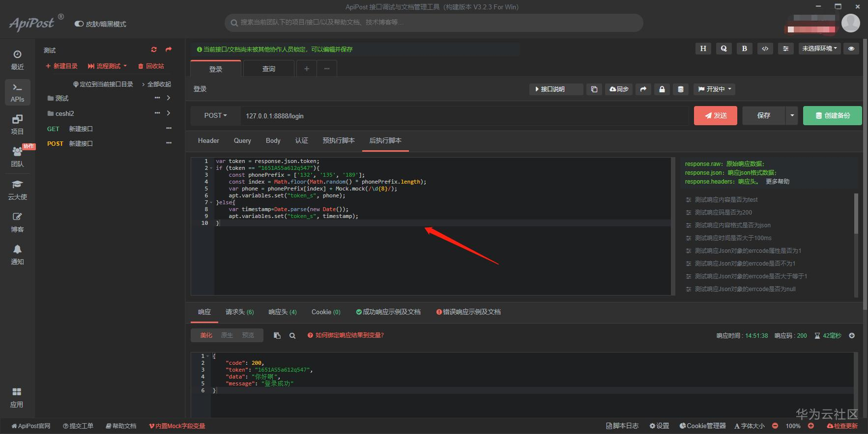The width and height of the screenshot is (868, 434).
Task: Open the 团队 (team) sidebar icon
Action: click(x=17, y=157)
